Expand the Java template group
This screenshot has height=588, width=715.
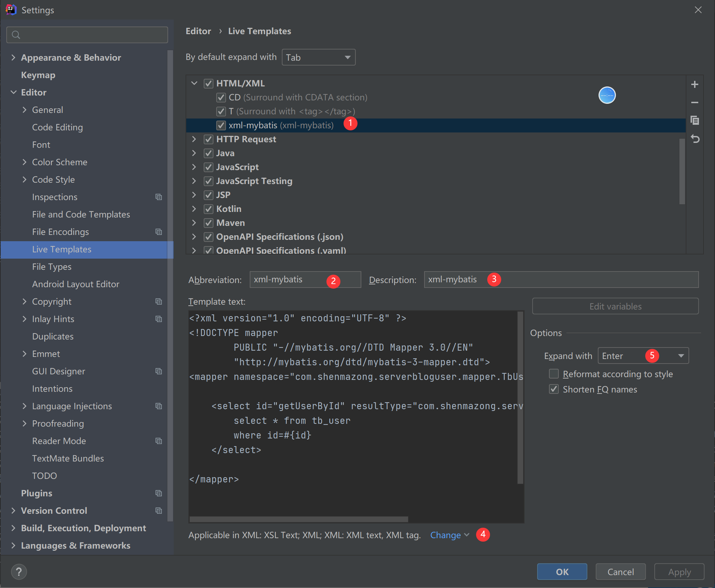tap(194, 153)
